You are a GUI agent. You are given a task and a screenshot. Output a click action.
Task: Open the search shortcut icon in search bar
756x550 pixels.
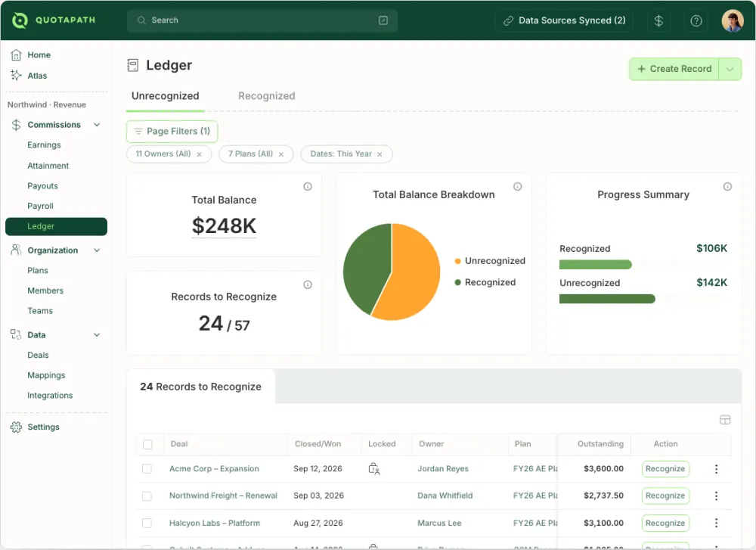[x=383, y=20]
